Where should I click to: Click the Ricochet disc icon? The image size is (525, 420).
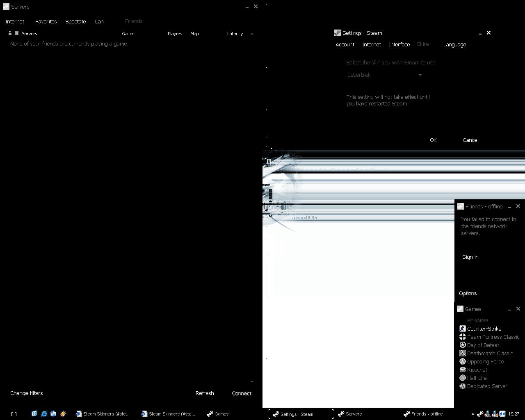tap(462, 370)
